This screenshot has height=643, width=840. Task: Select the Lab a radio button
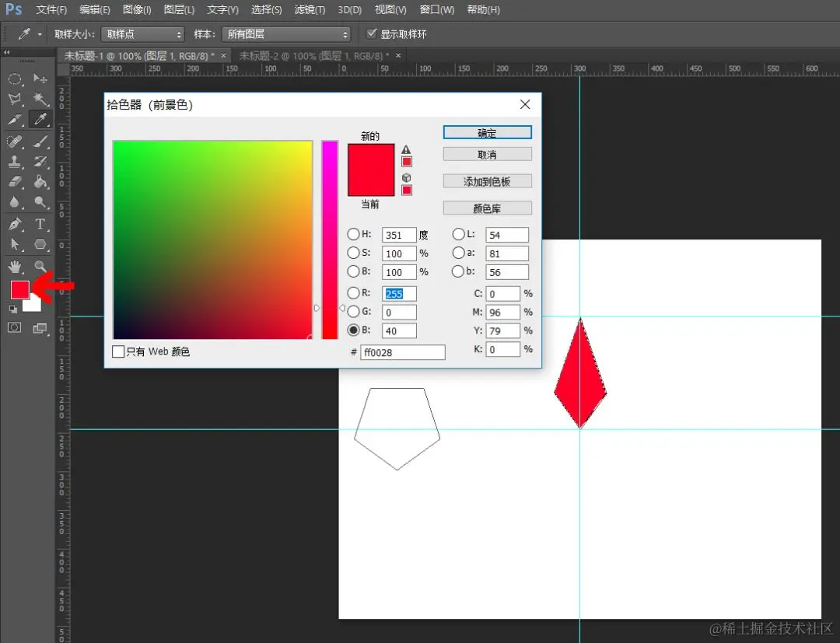[459, 253]
